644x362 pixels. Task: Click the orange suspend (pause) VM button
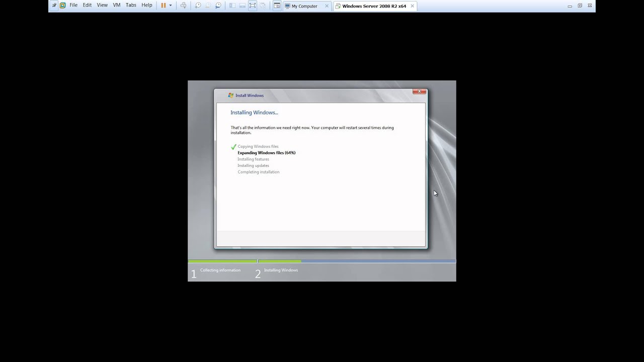[164, 6]
